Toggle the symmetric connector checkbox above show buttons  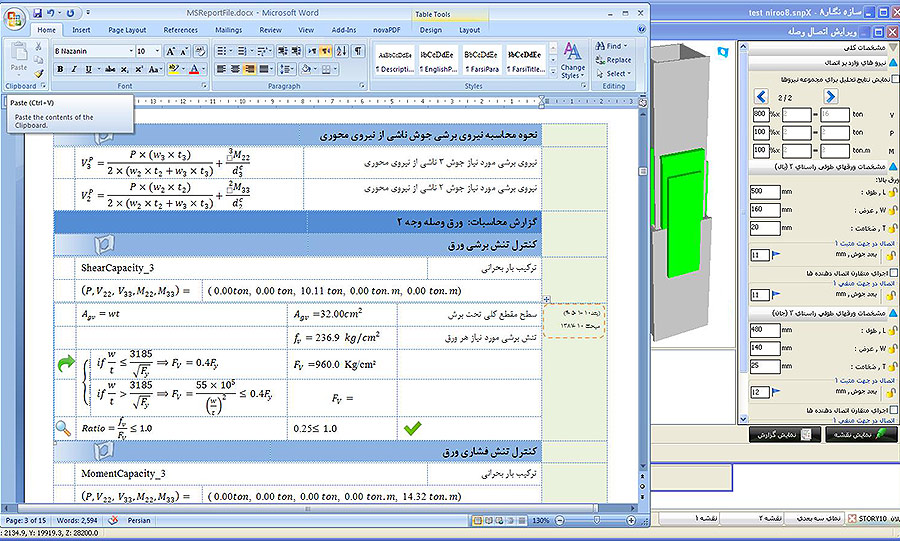(891, 410)
